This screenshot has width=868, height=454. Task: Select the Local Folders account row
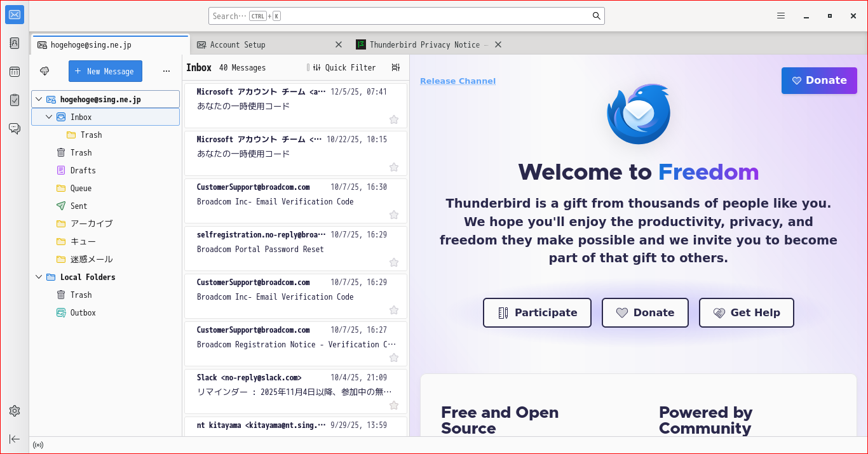(x=105, y=277)
